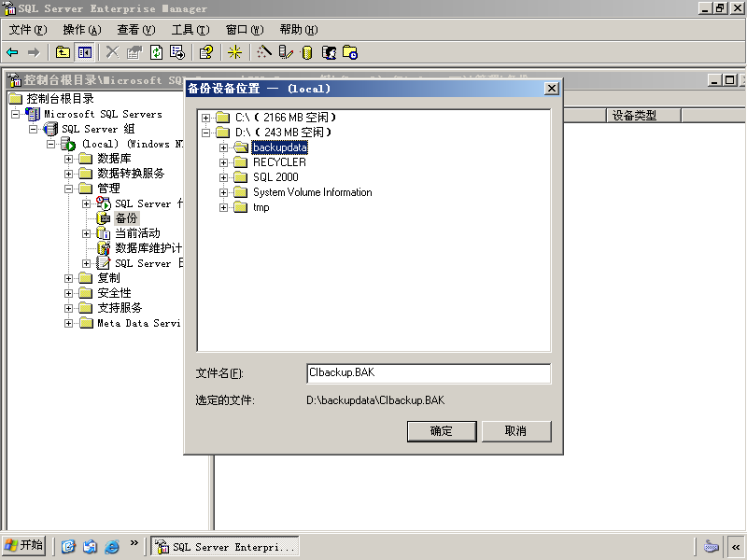The image size is (747, 560).
Task: Select the tmp folder
Action: pyautogui.click(x=261, y=207)
